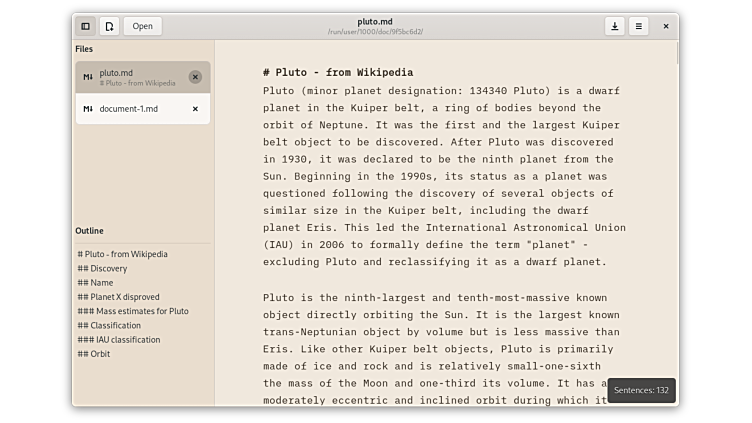Open the hamburger main menu
Image resolution: width=752 pixels, height=423 pixels.
click(638, 26)
